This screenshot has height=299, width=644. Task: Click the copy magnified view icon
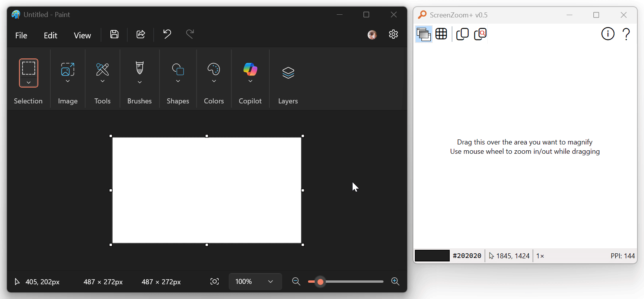(480, 34)
